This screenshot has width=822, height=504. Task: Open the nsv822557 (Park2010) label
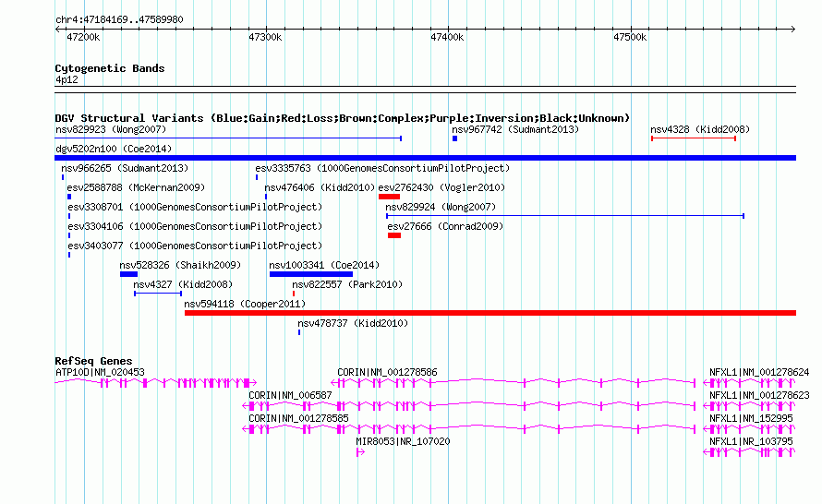tap(347, 284)
